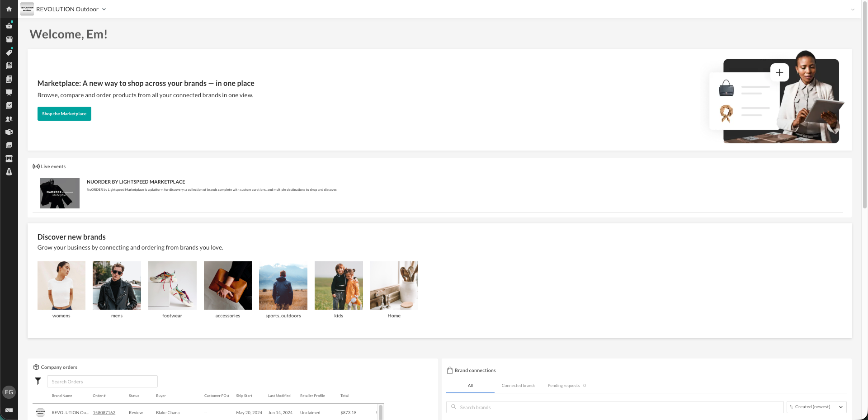
Task: Click the REVOLUTION Outdoor logo
Action: (27, 9)
